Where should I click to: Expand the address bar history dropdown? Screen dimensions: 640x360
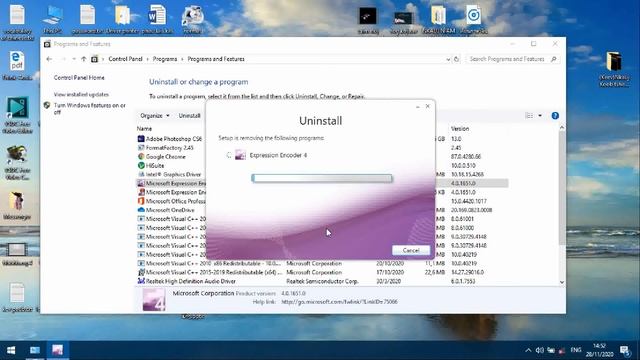(448, 60)
